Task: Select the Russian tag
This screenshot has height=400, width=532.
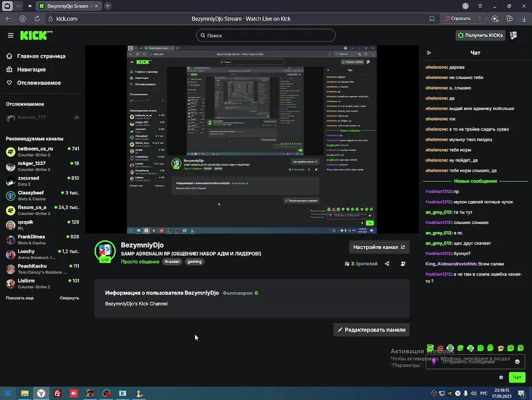Action: (x=172, y=262)
